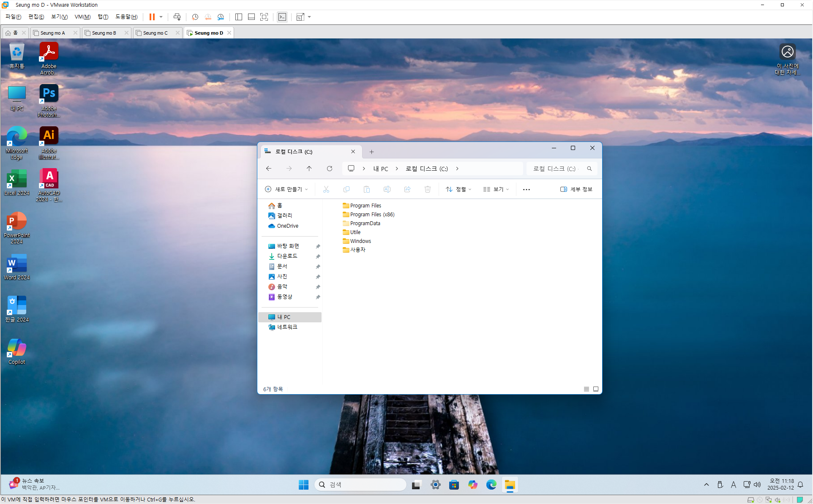813x504 pixels.
Task: Click the refresh icon in Explorer
Action: [x=330, y=169]
